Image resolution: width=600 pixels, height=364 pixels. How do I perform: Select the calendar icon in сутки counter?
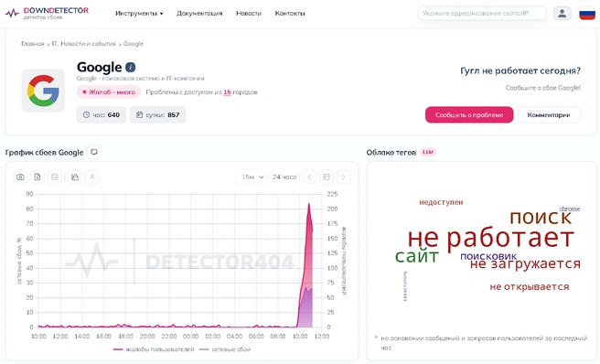click(139, 115)
